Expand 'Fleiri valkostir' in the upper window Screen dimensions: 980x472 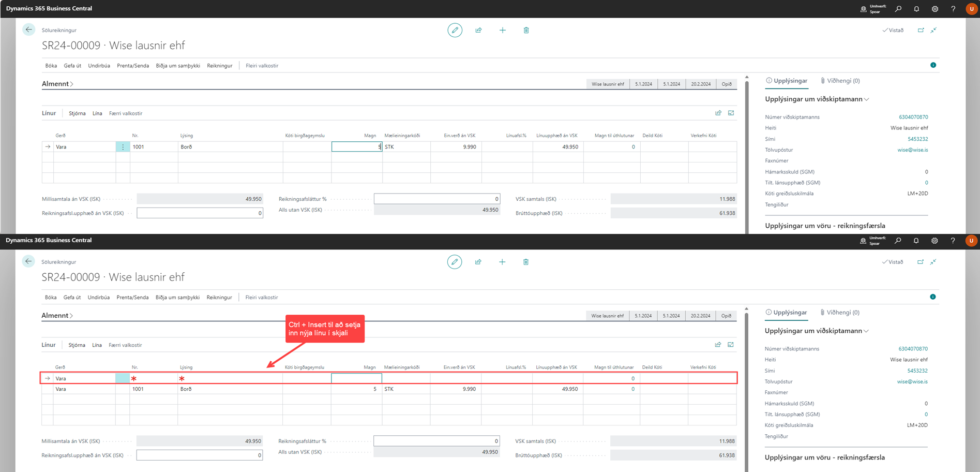pos(262,66)
